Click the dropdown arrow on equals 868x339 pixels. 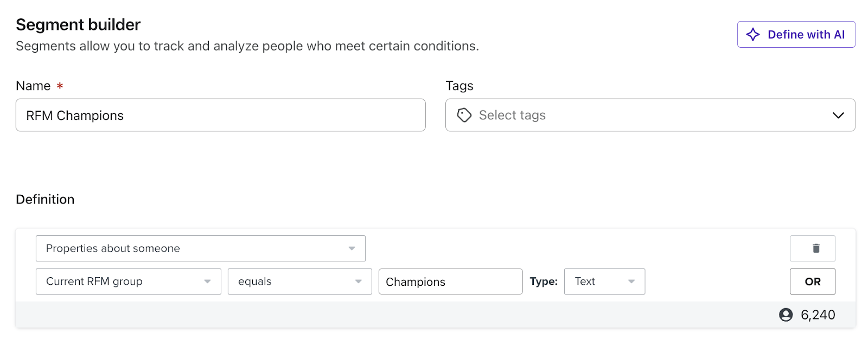pyautogui.click(x=358, y=282)
